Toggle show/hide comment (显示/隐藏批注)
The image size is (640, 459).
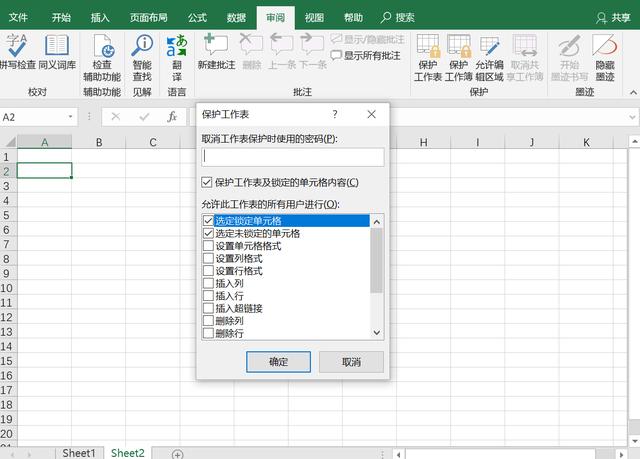[x=367, y=39]
